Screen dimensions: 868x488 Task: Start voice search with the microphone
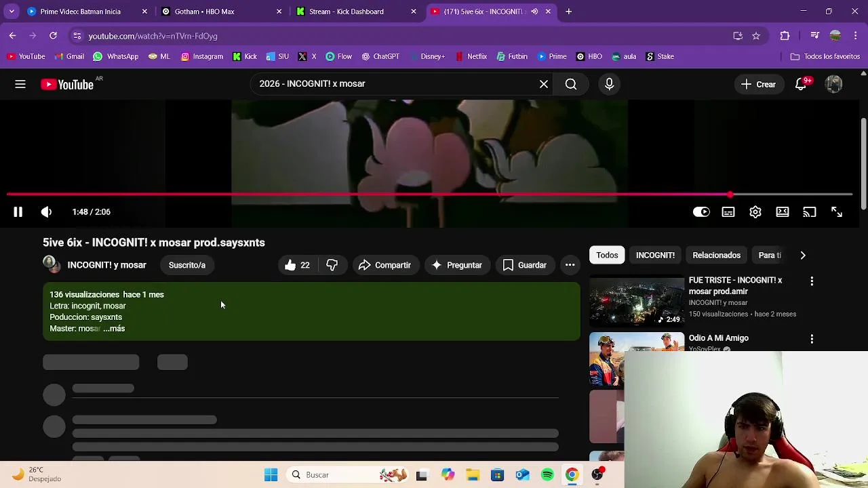[x=609, y=84]
